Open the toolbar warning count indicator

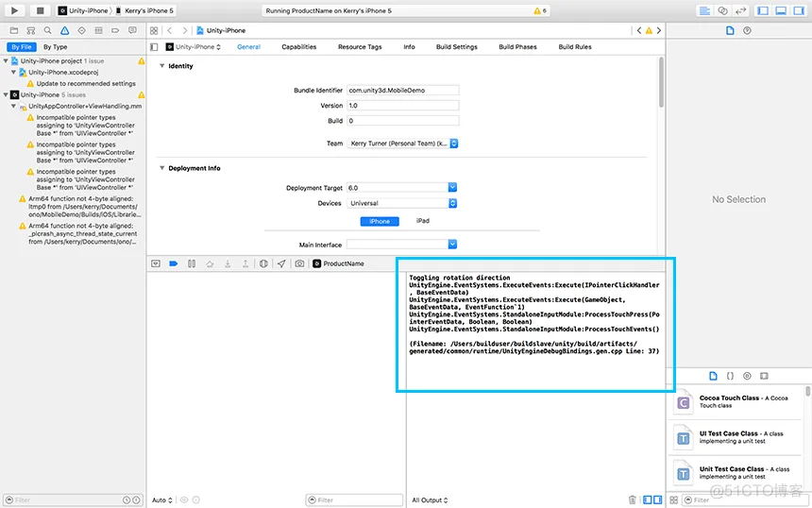[x=540, y=10]
